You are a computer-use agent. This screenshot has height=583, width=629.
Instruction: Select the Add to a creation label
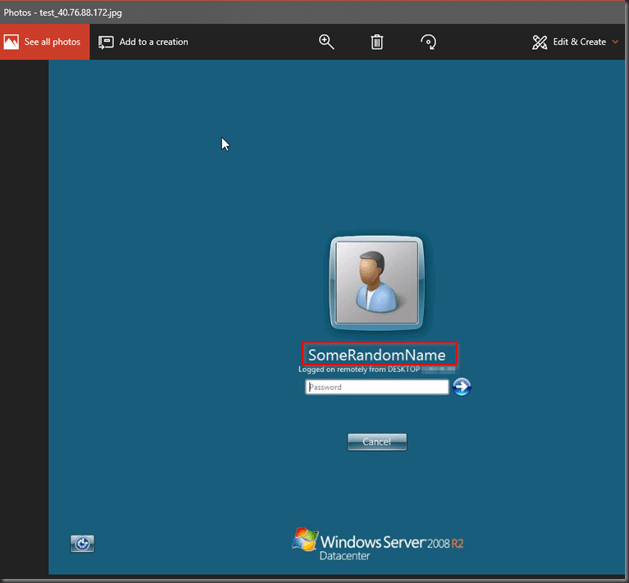click(153, 42)
